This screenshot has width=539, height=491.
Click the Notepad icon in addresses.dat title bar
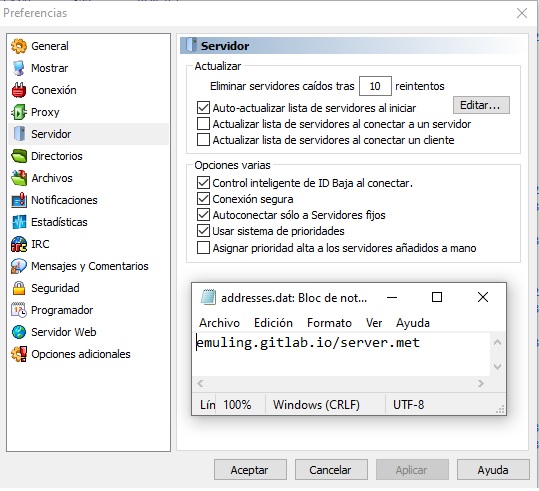click(x=208, y=297)
